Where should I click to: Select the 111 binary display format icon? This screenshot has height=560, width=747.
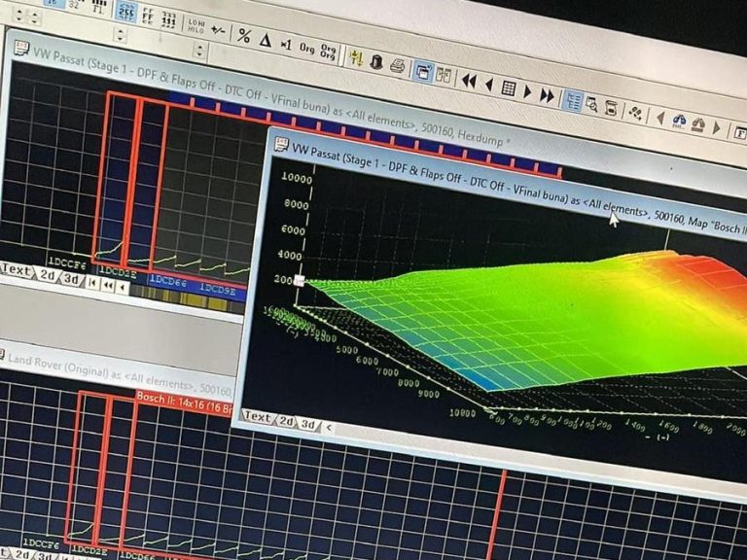[x=168, y=20]
